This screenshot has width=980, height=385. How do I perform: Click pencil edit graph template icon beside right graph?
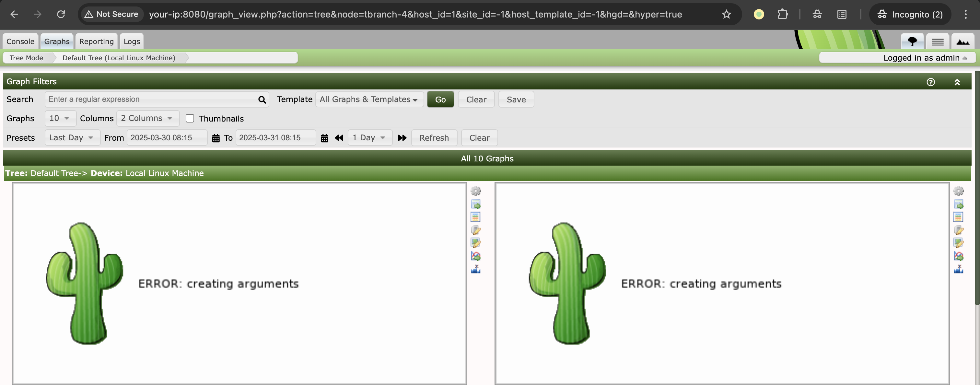pyautogui.click(x=958, y=243)
